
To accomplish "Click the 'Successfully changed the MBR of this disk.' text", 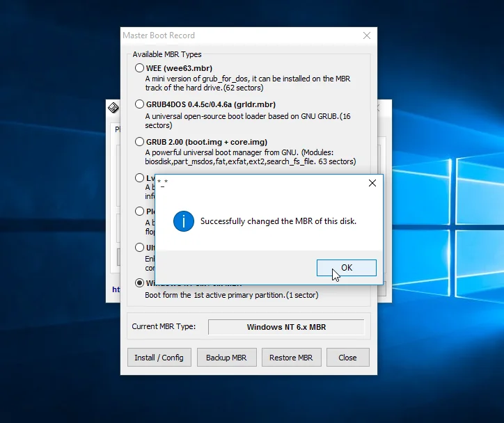I will coord(278,221).
